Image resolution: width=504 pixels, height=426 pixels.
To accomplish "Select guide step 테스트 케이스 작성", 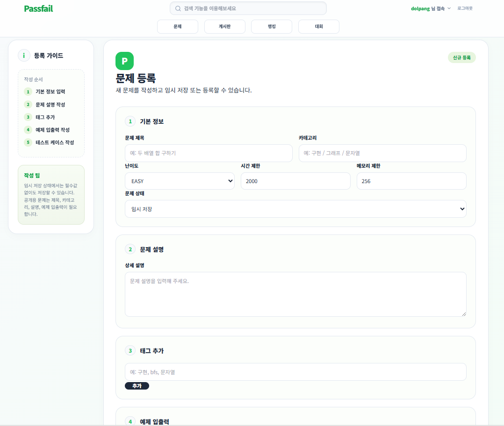I will (x=49, y=142).
